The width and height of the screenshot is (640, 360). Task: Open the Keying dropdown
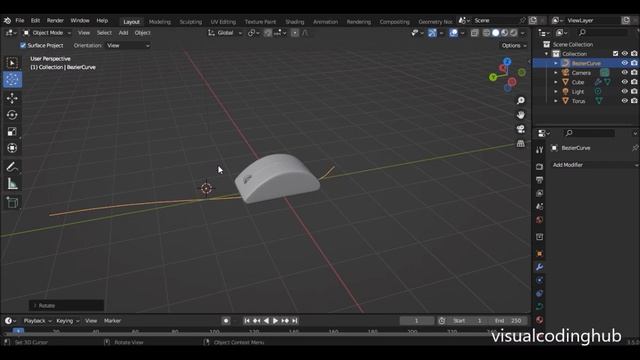[x=67, y=321]
